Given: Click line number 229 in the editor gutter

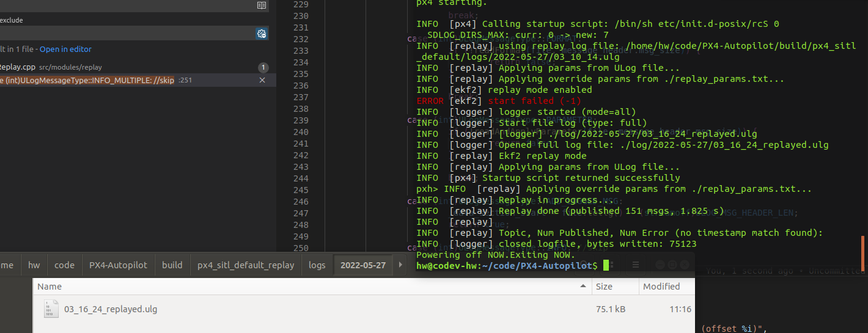Looking at the screenshot, I should point(301,4).
